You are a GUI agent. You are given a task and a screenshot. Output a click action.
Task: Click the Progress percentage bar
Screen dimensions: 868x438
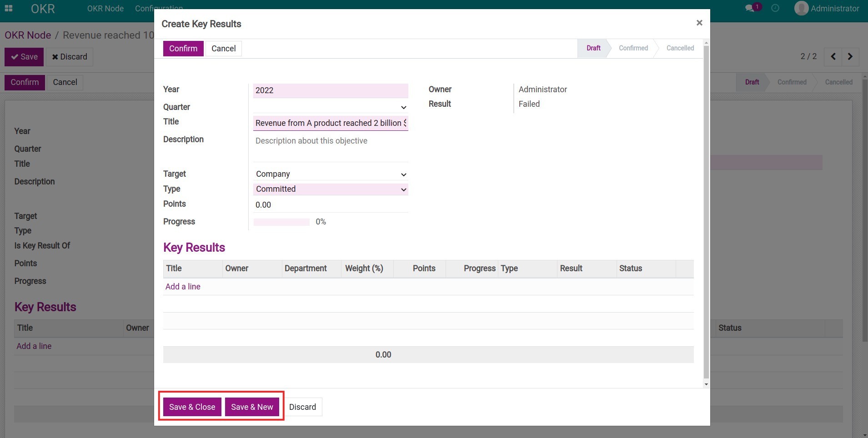281,222
